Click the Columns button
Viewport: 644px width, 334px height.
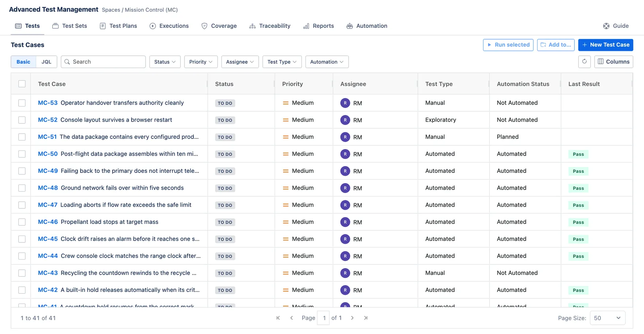pos(614,62)
